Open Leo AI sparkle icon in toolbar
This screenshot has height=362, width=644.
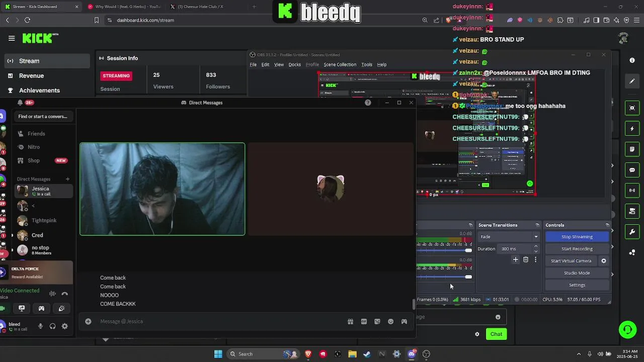(616, 20)
